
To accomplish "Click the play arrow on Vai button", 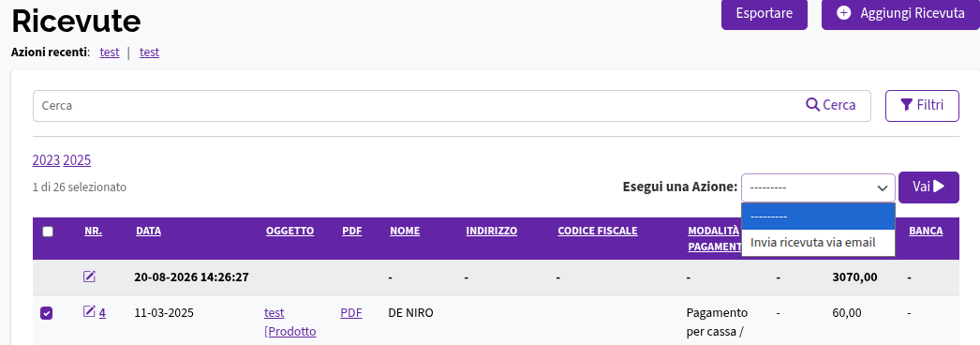I will pos(938,187).
